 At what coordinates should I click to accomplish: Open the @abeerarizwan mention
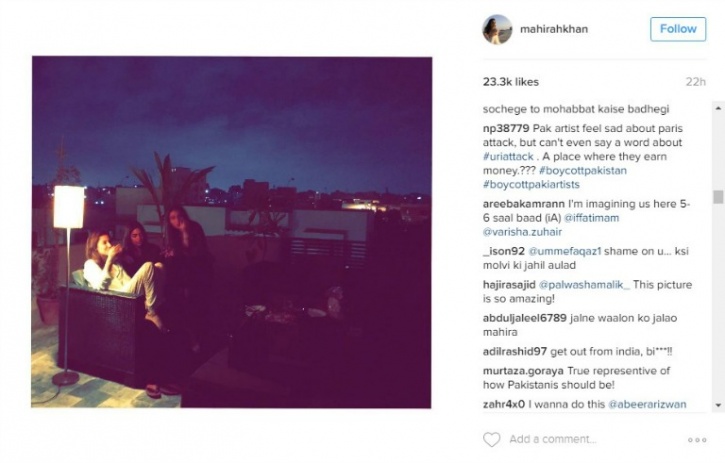click(647, 404)
